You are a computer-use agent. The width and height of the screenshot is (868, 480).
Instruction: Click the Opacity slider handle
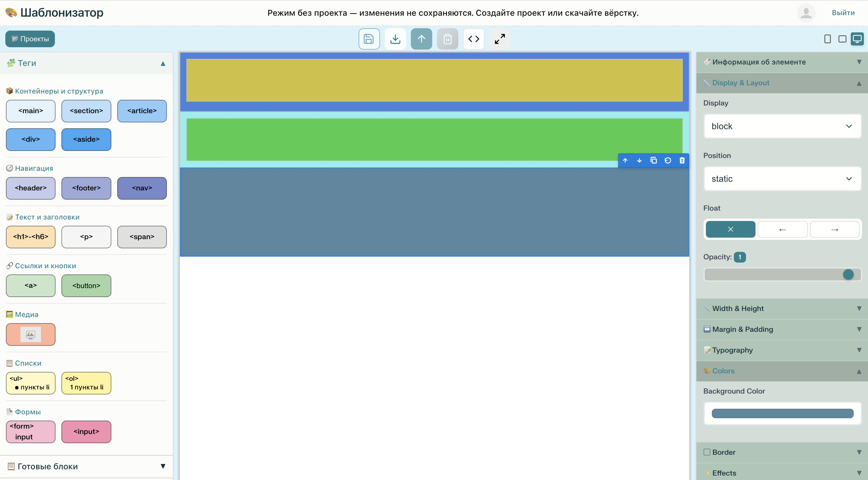[x=848, y=274]
